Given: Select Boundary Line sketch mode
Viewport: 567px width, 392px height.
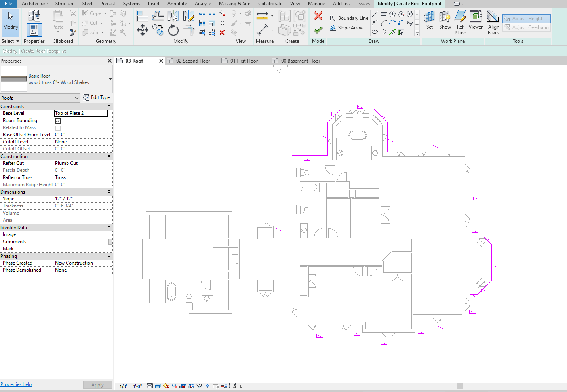Looking at the screenshot, I should (349, 18).
